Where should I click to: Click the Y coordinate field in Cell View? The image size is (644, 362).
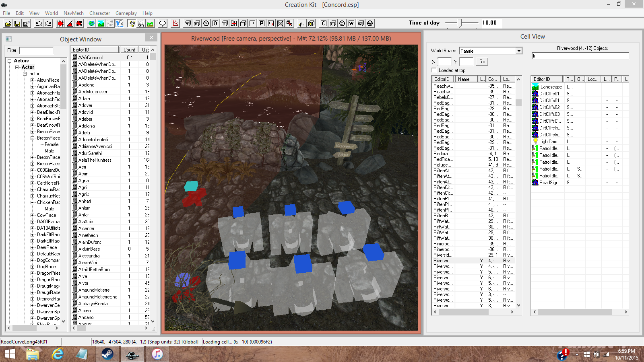click(x=466, y=62)
